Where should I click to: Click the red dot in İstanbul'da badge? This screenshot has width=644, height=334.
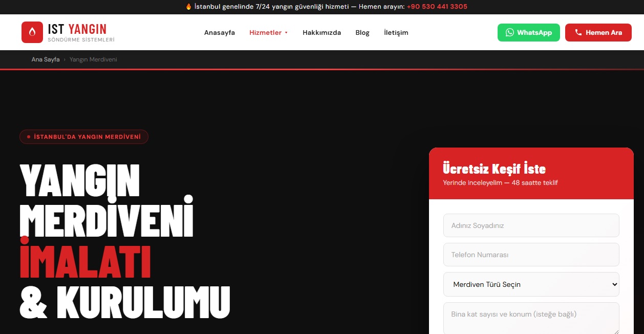(x=28, y=137)
